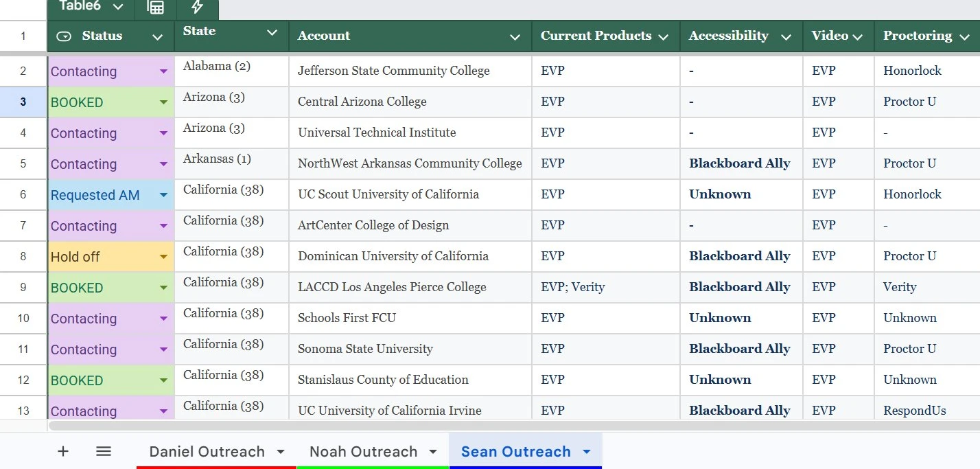Screen dimensions: 980x469
Task: Select the Alabama (2) state cell
Action: click(x=232, y=71)
